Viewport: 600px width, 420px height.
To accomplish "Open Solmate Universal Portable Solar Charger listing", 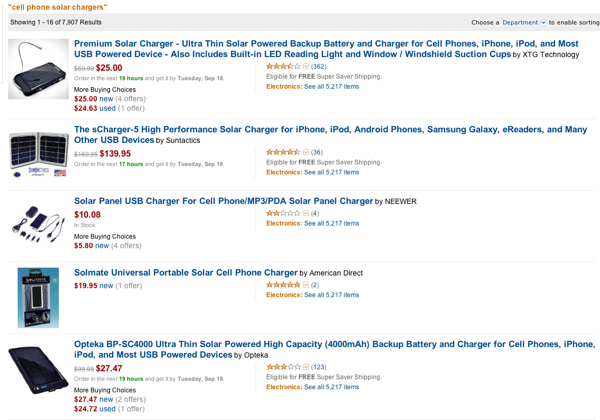I will coord(186,272).
